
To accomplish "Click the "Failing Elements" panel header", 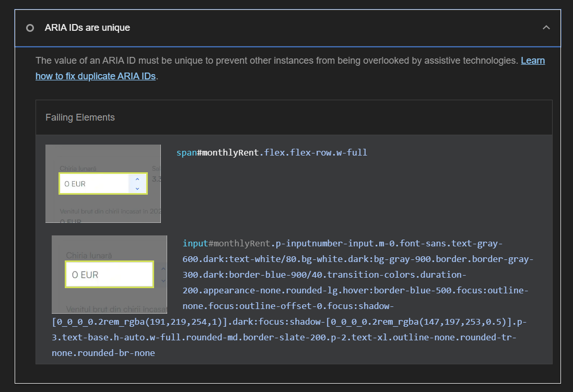I will coord(80,117).
